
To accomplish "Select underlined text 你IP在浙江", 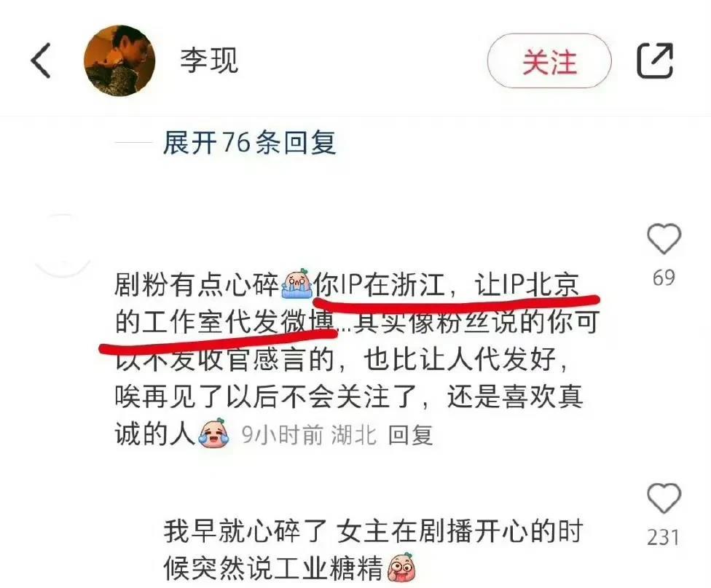I will click(380, 285).
